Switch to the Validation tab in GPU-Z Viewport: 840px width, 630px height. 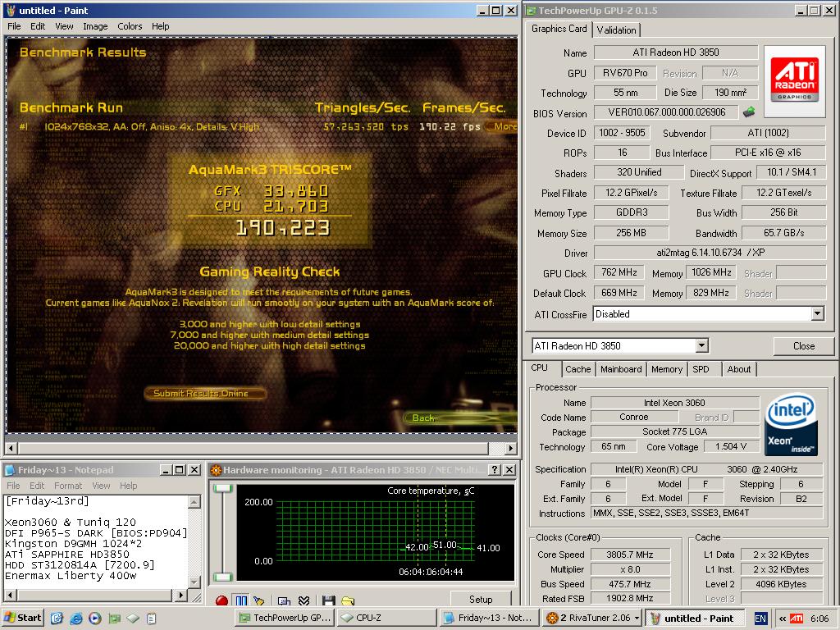pos(616,30)
